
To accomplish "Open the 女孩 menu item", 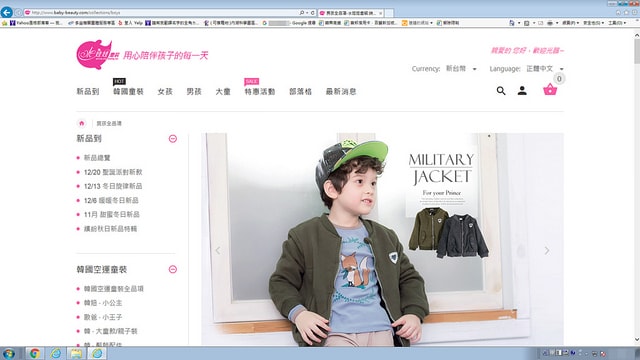I will [x=165, y=91].
